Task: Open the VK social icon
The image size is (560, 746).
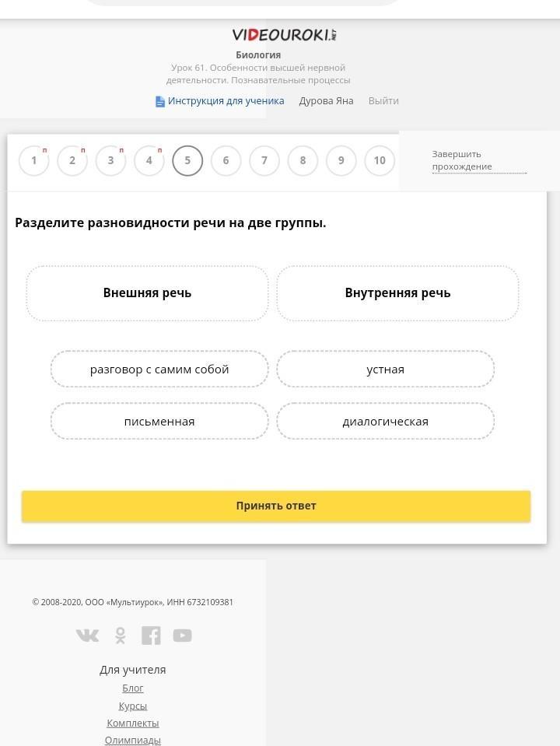Action: pos(88,635)
